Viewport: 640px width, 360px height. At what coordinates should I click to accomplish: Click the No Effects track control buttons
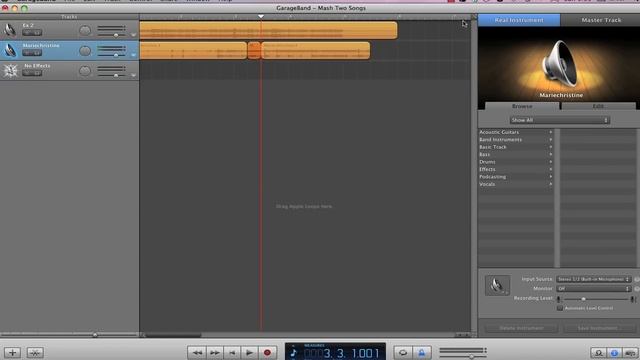tap(32, 73)
